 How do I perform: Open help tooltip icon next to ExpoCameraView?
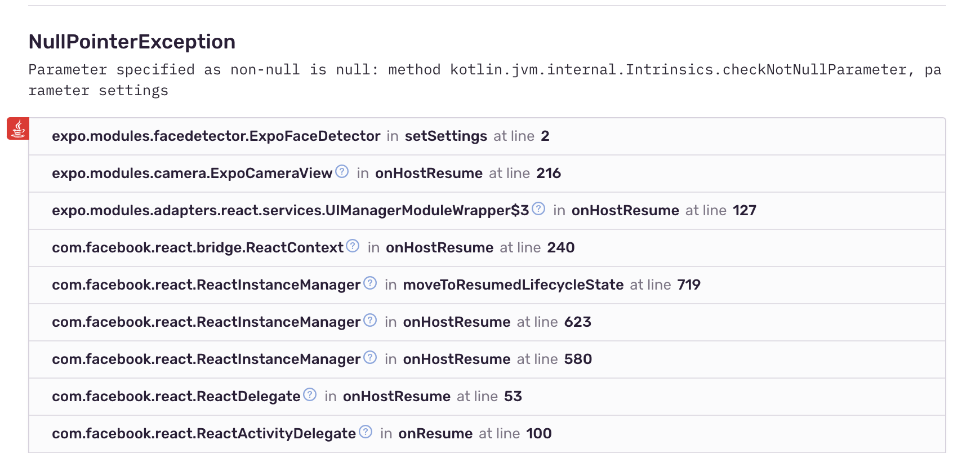341,170
